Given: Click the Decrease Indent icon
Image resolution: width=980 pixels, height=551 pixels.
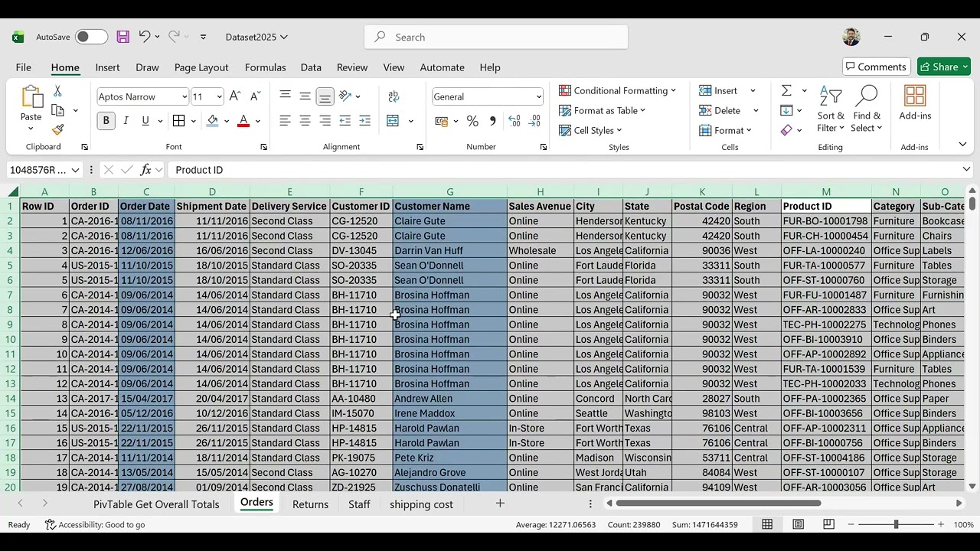Looking at the screenshot, I should click(345, 121).
